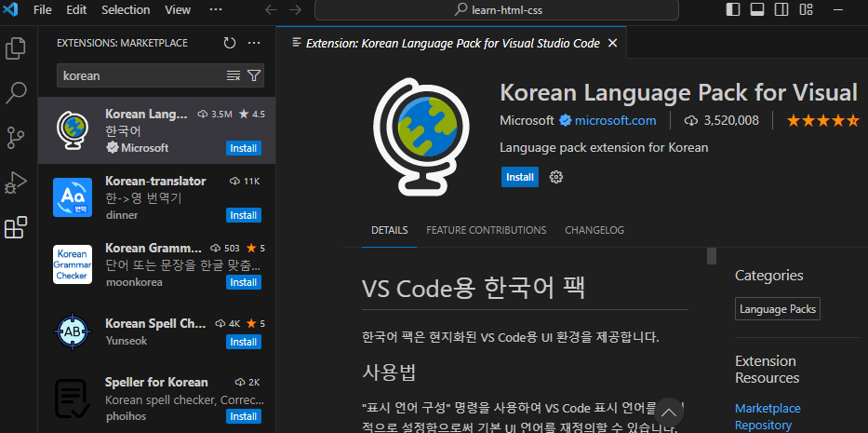Click the scroll-to-top arrow button
Screen dimensions: 868x433
click(669, 412)
